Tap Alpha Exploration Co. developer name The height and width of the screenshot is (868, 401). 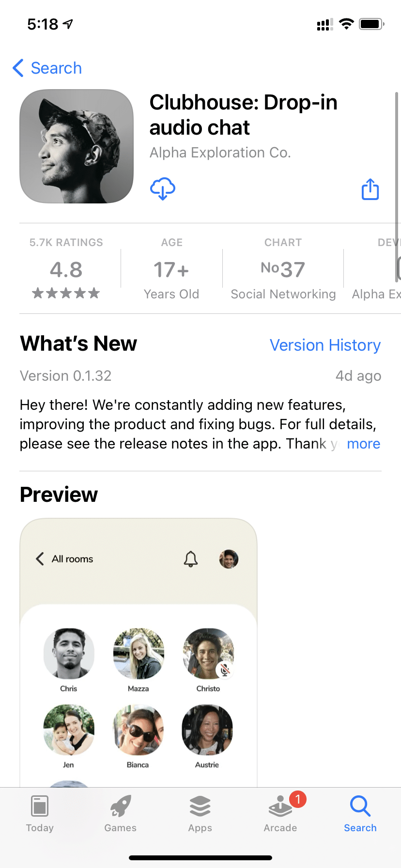(x=220, y=153)
